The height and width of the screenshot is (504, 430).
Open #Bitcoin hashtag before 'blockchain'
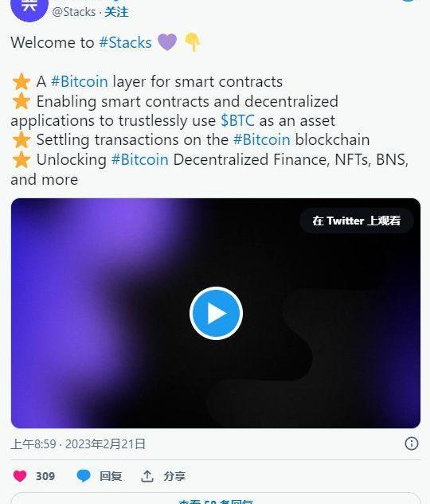click(262, 140)
